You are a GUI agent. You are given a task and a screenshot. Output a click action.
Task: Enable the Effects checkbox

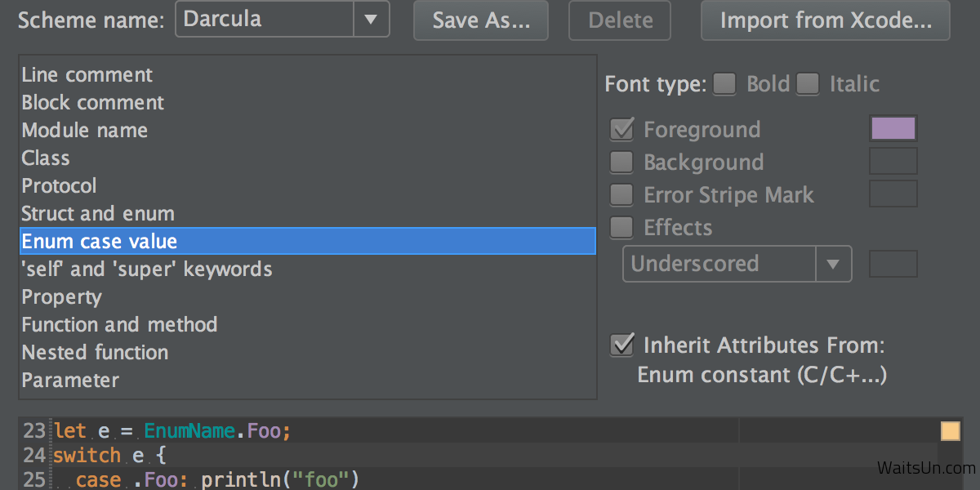(x=622, y=228)
